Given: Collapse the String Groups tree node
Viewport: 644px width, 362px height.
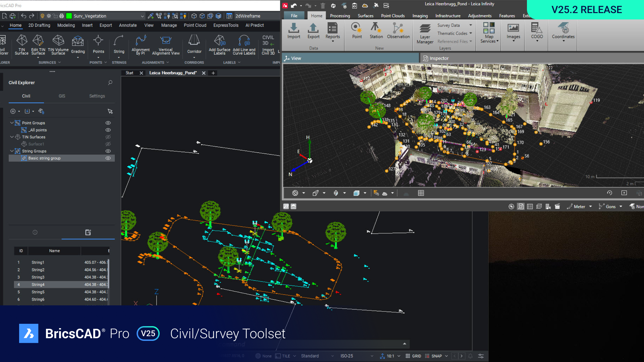Looking at the screenshot, I should [12, 151].
